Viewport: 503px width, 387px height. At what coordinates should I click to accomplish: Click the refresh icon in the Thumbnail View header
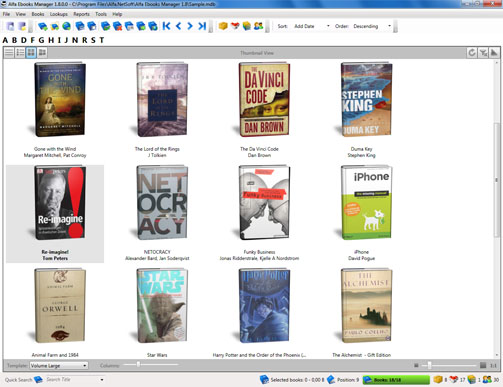(x=472, y=53)
